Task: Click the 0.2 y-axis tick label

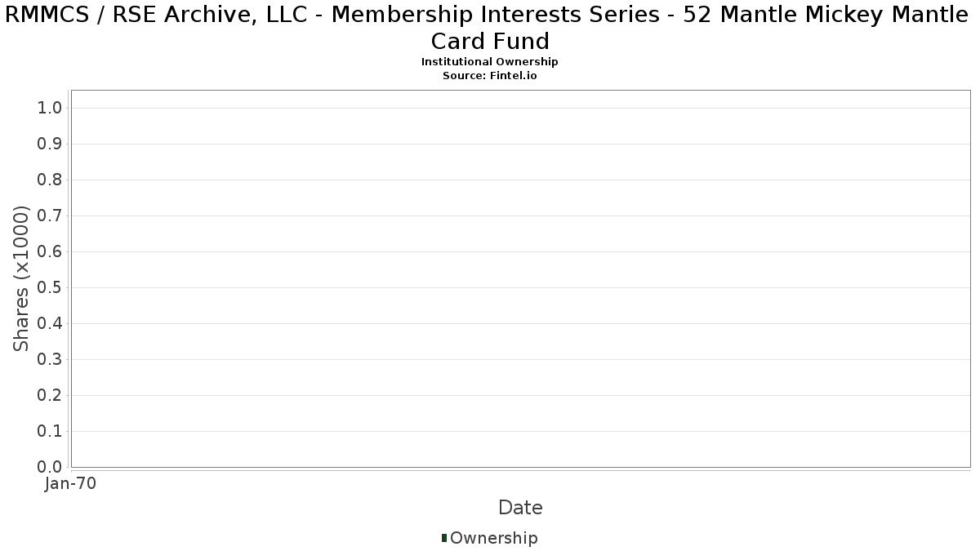Action: tap(51, 396)
